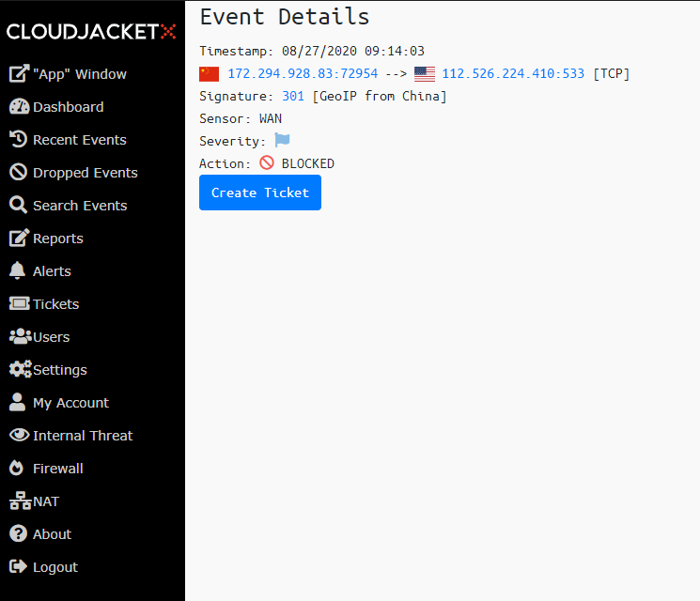Open destination IP 112.526.224.410:533 link
Viewport: 700px width, 601px height.
[x=513, y=73]
